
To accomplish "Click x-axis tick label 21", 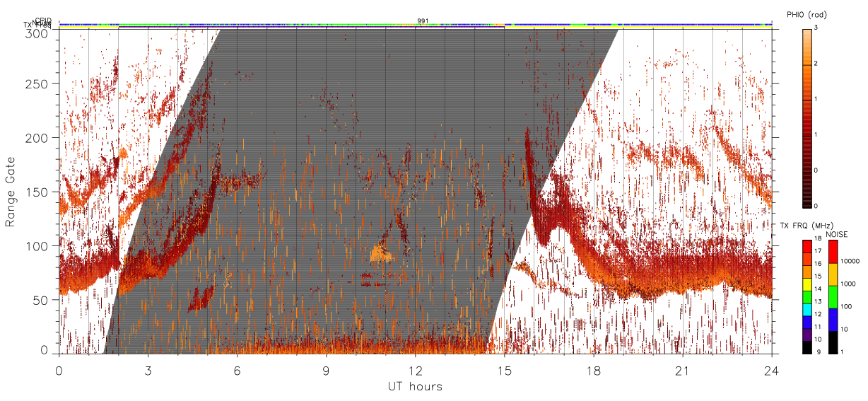I will coord(683,371).
